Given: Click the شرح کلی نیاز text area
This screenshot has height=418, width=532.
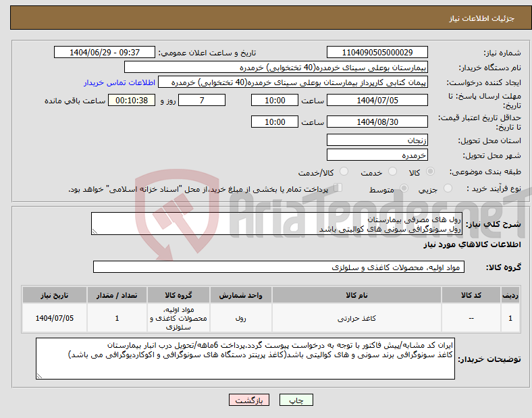Looking at the screenshot, I should coord(277,224).
